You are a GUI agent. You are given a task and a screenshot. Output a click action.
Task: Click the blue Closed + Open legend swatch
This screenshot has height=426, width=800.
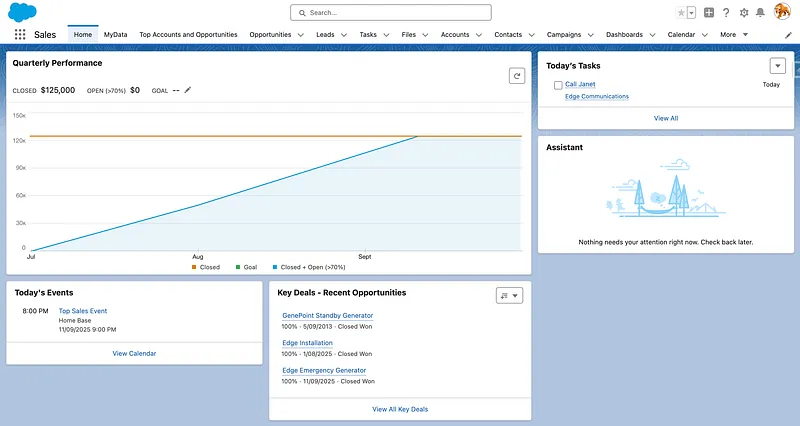pyautogui.click(x=275, y=267)
